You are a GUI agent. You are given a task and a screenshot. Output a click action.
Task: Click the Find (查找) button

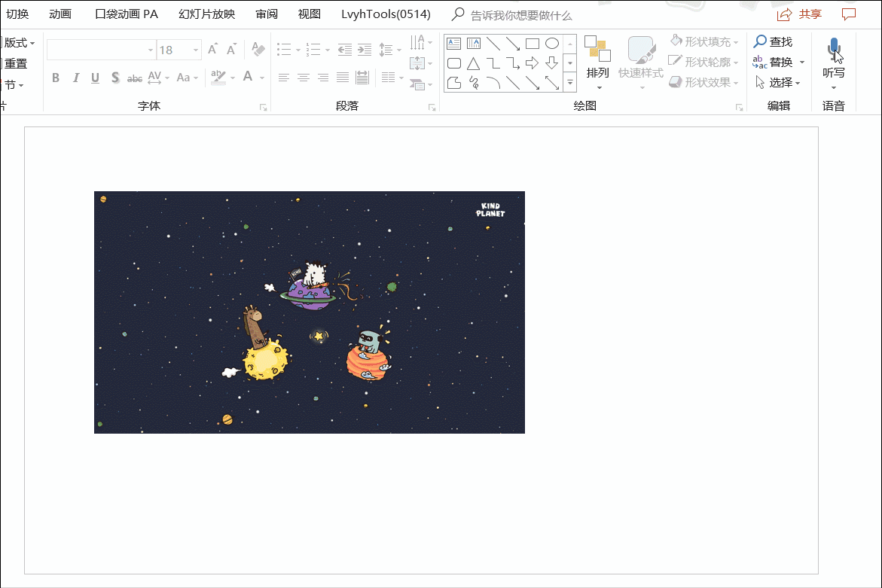pos(774,41)
